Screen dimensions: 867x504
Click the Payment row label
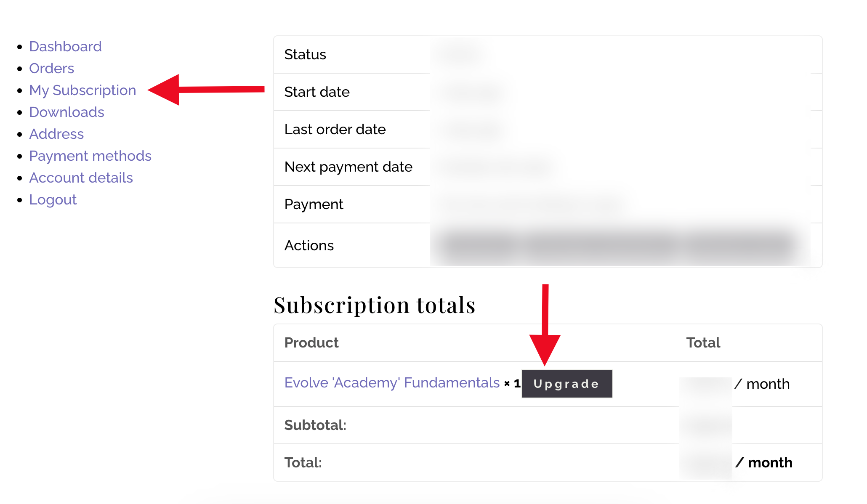(314, 204)
